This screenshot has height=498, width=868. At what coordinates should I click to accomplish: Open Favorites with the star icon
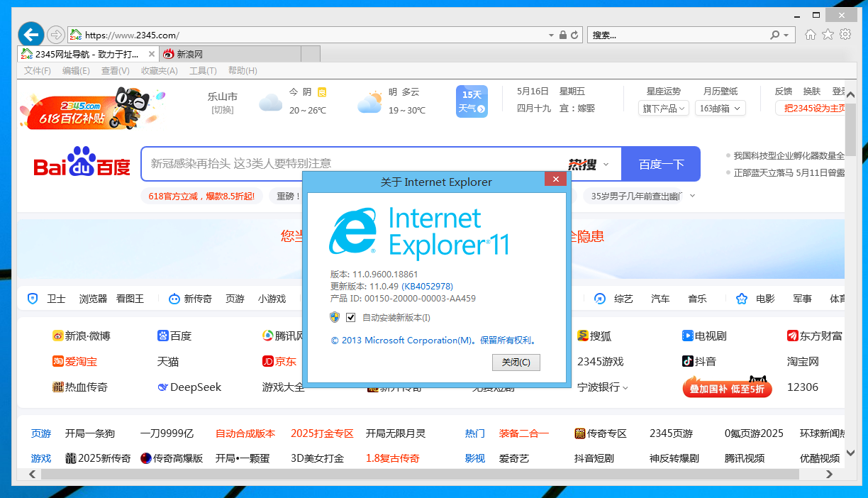[x=828, y=34]
